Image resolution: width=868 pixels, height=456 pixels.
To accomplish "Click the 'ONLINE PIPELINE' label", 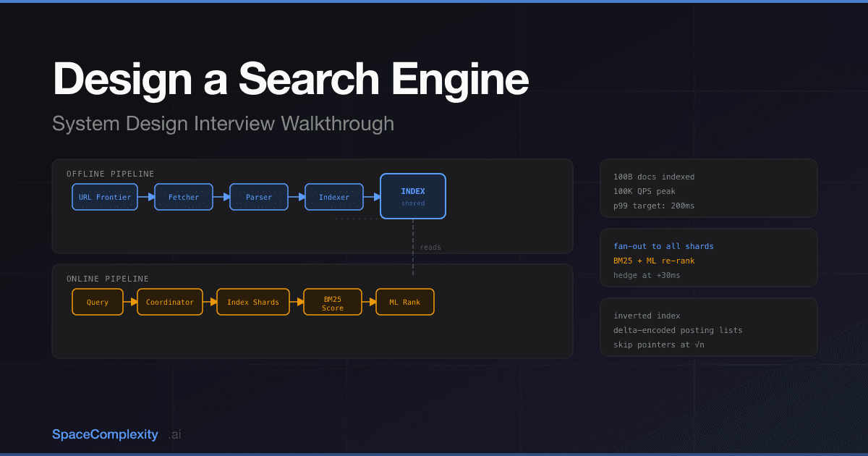I will point(108,279).
